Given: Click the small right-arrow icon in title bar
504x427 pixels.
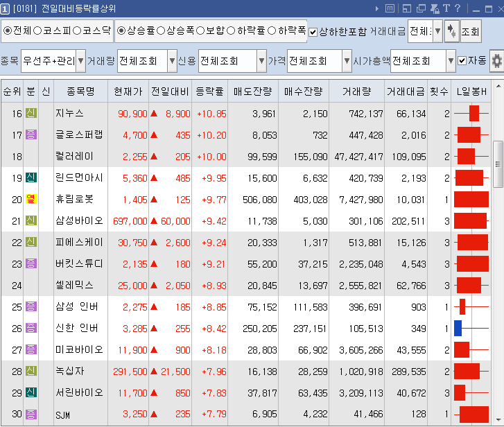Looking at the screenshot, I should [x=377, y=9].
